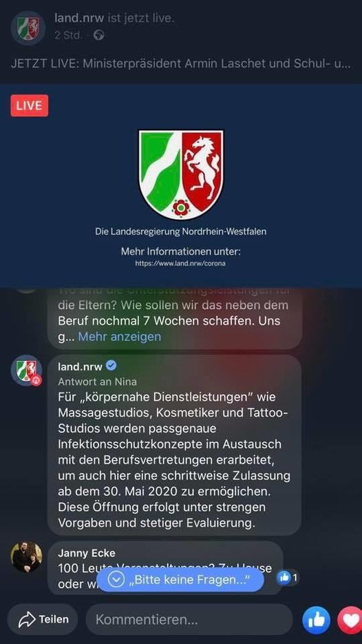This screenshot has width=362, height=644.
Task: Open the https://www.land.nrw/corona link
Action: point(180,264)
